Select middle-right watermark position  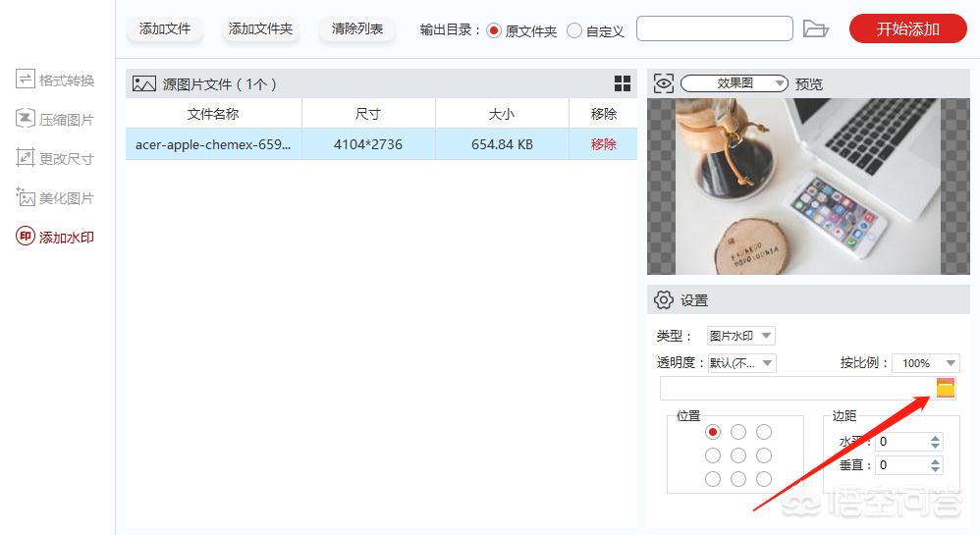(764, 455)
